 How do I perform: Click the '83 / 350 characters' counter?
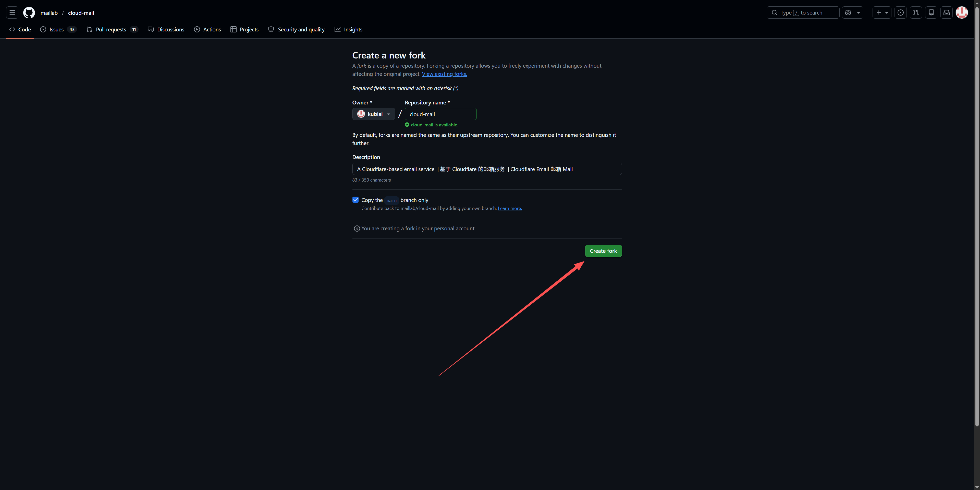tap(371, 180)
